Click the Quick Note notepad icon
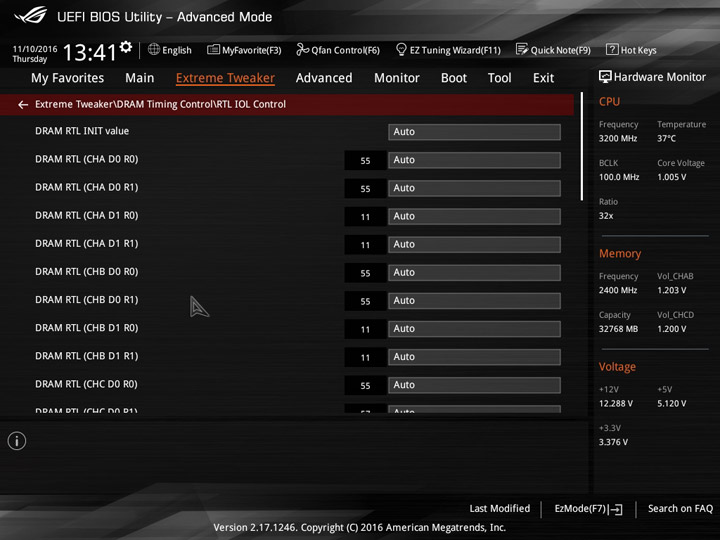The width and height of the screenshot is (720, 540). [x=522, y=49]
